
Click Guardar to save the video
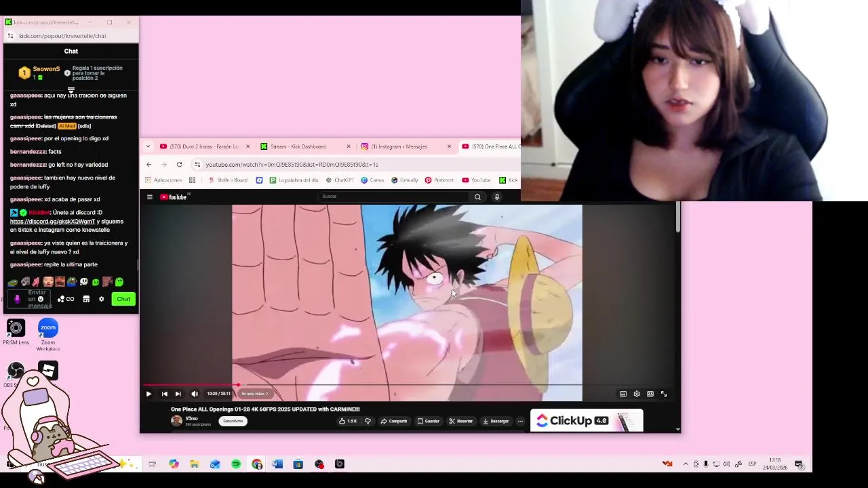pyautogui.click(x=429, y=421)
